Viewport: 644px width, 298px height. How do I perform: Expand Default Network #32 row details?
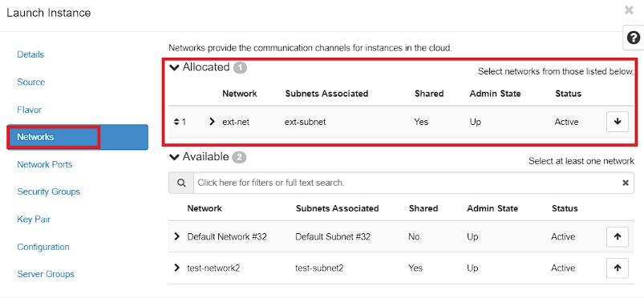[177, 236]
